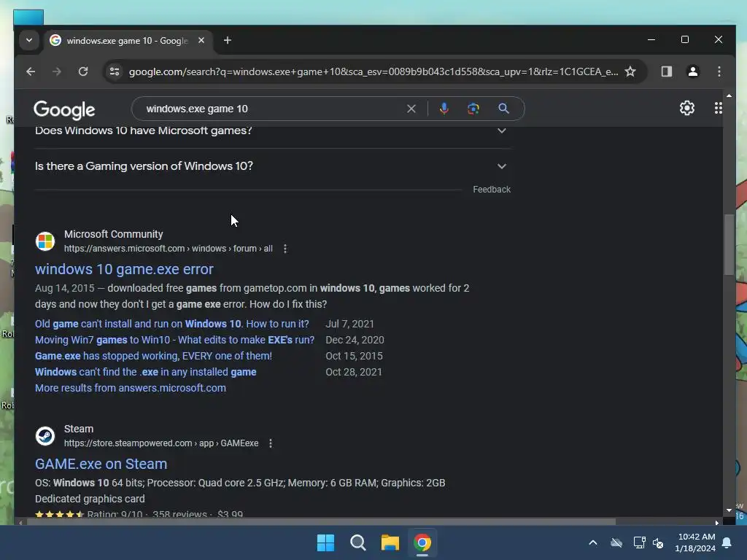Open the notifications bell in the tray
The height and width of the screenshot is (560, 747).
[x=727, y=542]
